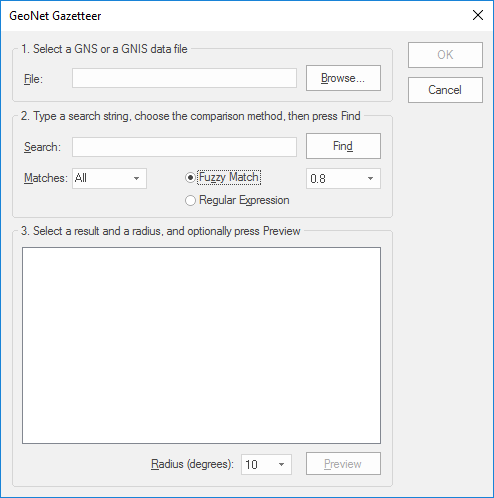The height and width of the screenshot is (498, 494).
Task: Click the Preview button
Action: coord(343,464)
